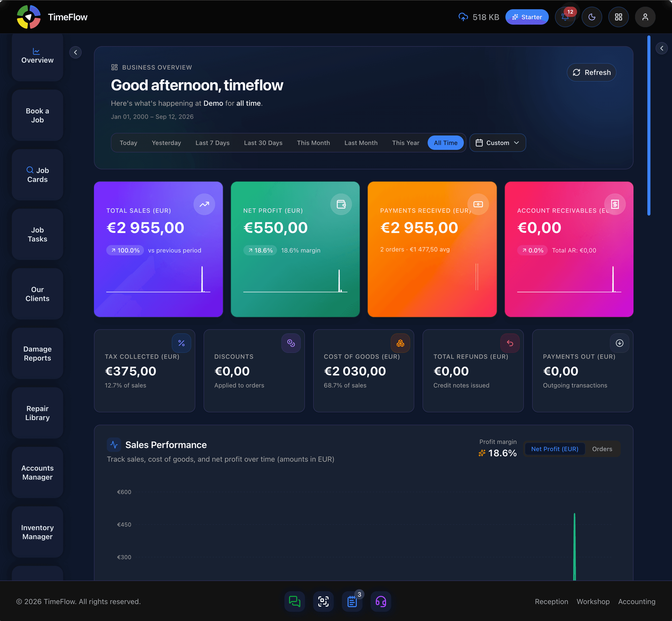Select the This Month filter

click(x=313, y=143)
